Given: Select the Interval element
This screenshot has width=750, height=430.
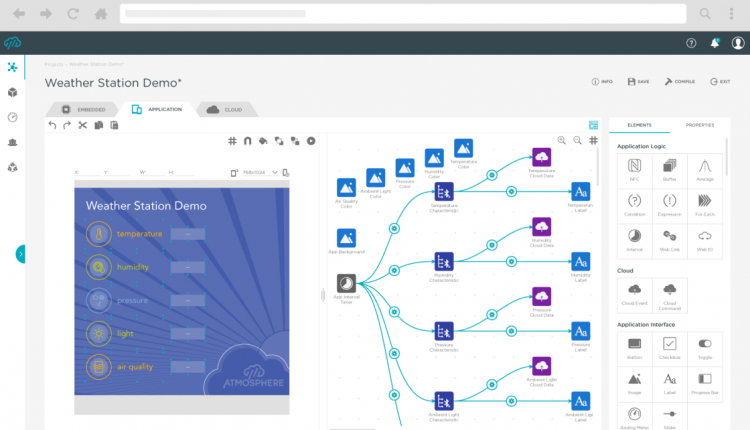Looking at the screenshot, I should click(x=634, y=241).
